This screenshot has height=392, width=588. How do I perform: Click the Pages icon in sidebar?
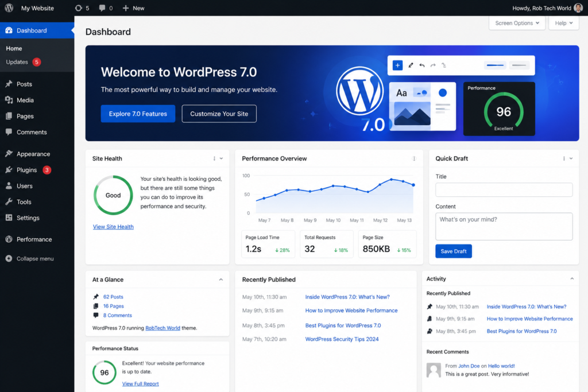click(x=9, y=116)
